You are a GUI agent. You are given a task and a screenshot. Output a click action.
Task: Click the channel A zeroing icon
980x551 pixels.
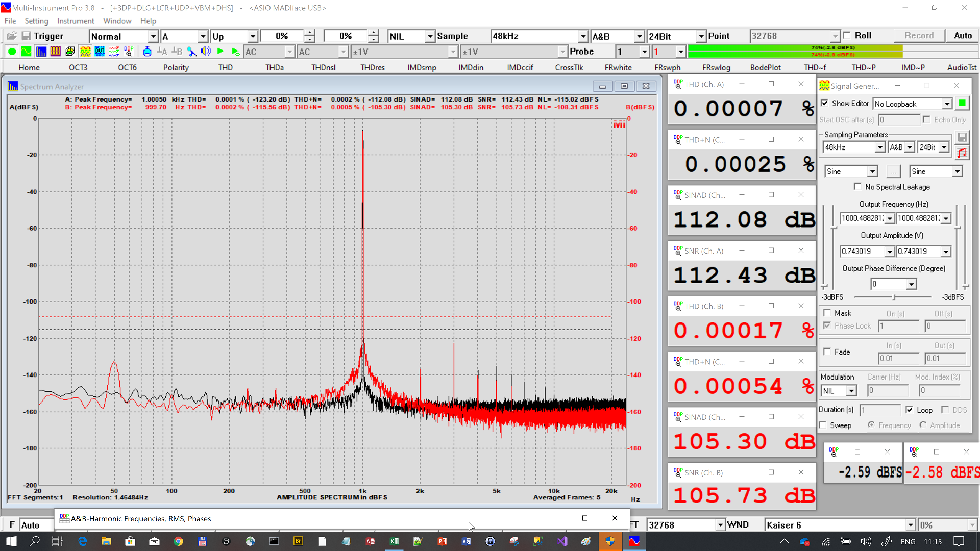[x=162, y=52]
